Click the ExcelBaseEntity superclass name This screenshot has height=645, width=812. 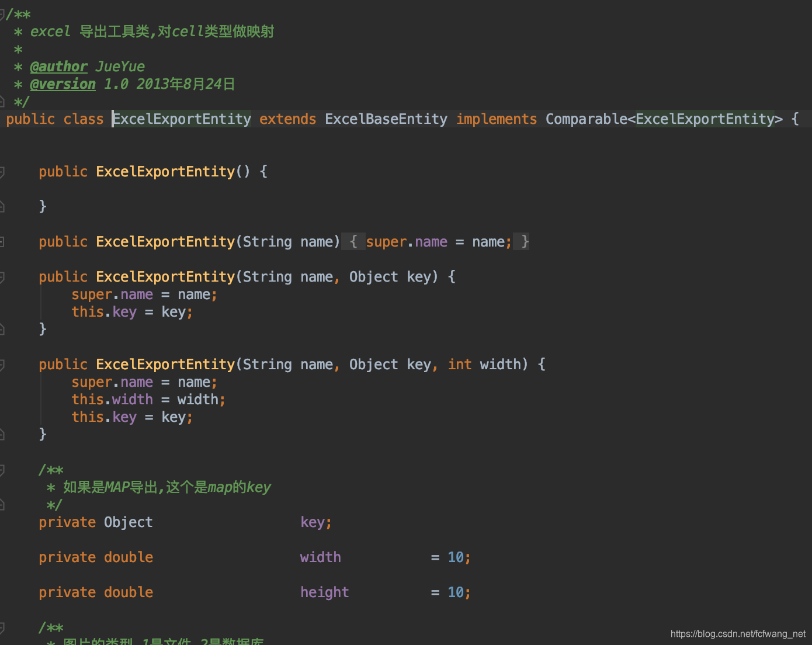386,119
